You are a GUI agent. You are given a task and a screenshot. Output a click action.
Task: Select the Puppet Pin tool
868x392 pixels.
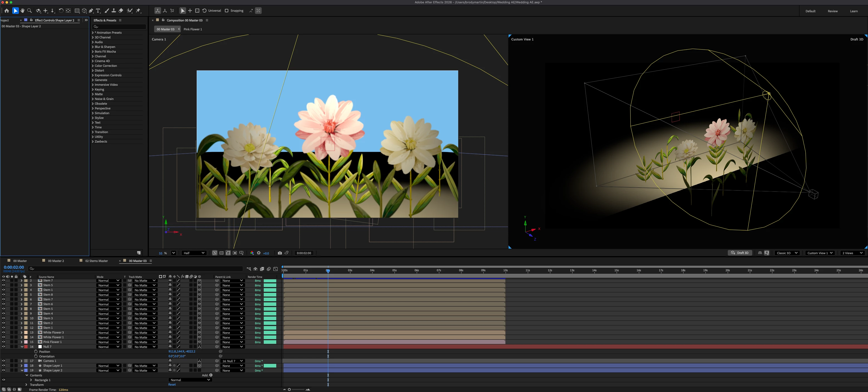(138, 11)
